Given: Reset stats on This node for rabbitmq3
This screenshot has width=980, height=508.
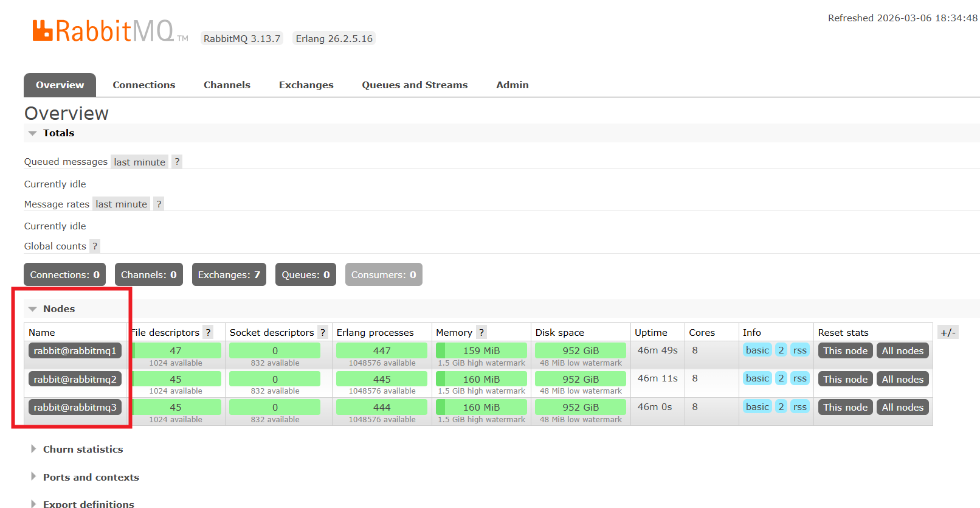Looking at the screenshot, I should coord(846,407).
